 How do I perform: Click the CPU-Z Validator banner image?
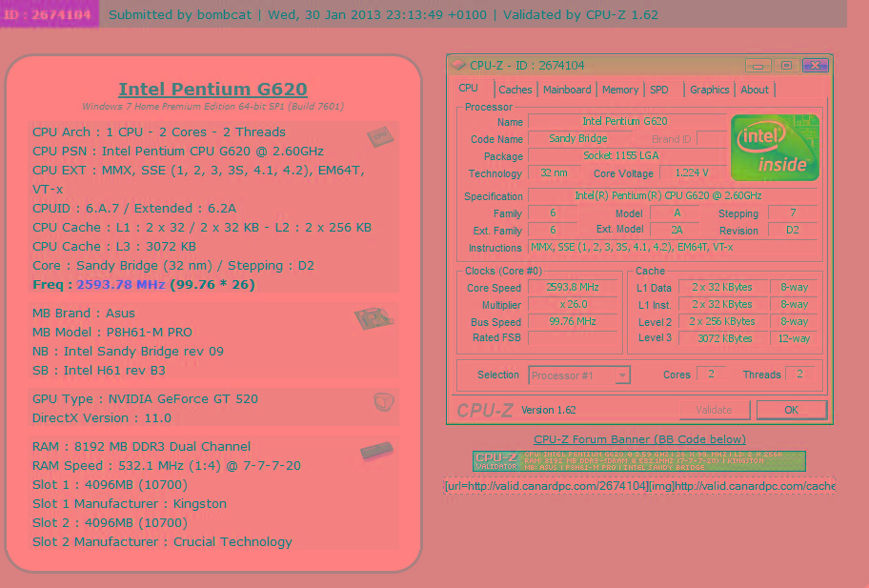(639, 461)
